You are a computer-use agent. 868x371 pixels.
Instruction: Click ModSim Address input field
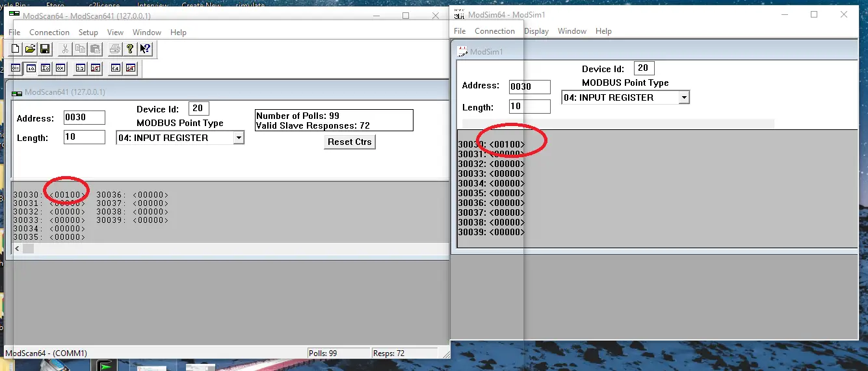coord(530,86)
